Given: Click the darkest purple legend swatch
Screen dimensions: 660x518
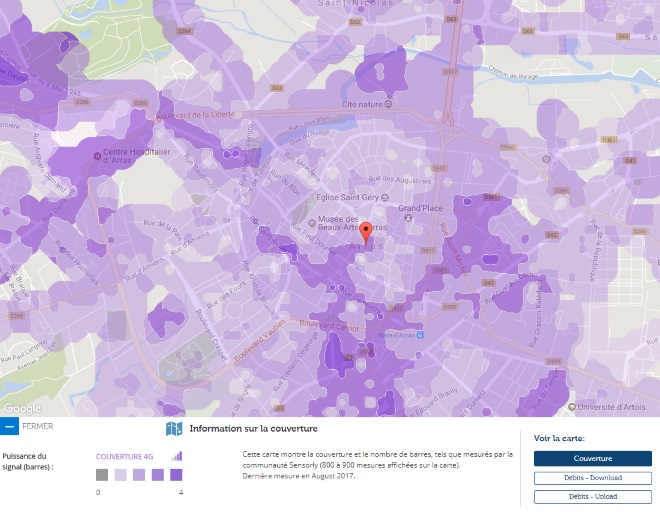Looking at the screenshot, I should coord(176,476).
